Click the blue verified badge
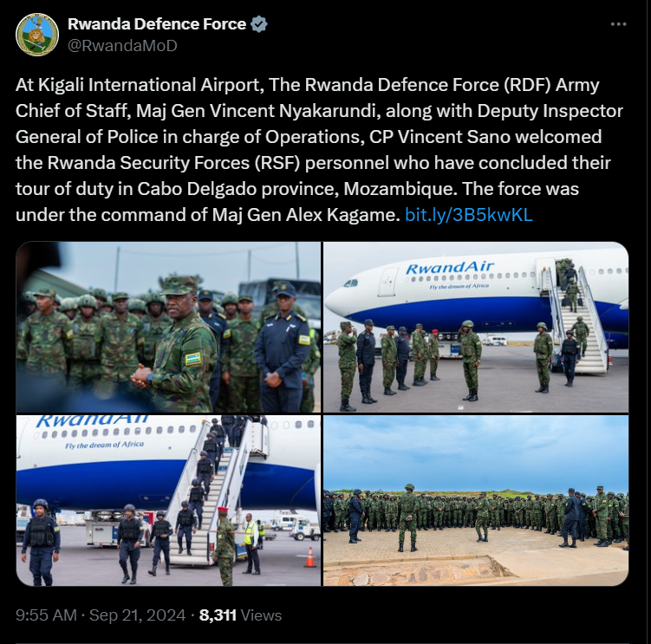The width and height of the screenshot is (651, 644). [258, 24]
